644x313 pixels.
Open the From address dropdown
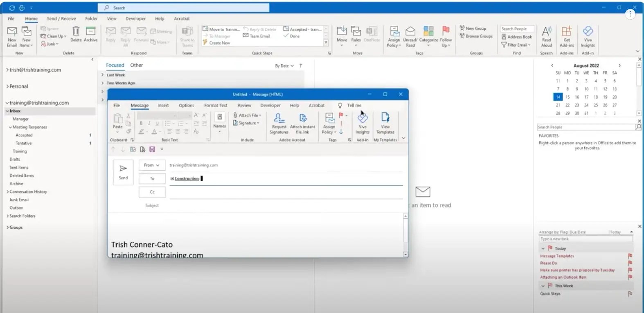point(152,165)
